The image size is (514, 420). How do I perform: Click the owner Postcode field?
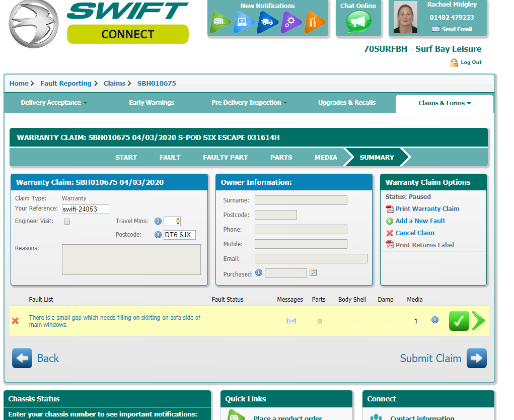[276, 215]
